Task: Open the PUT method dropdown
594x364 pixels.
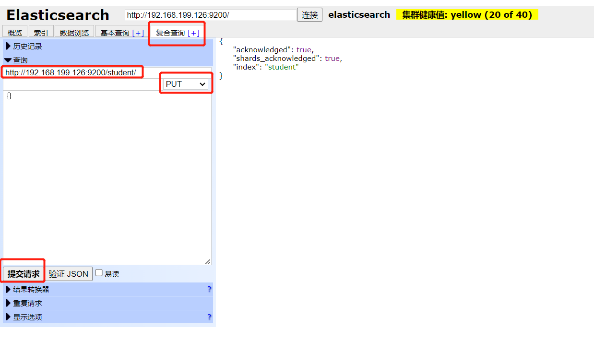Action: click(x=186, y=84)
